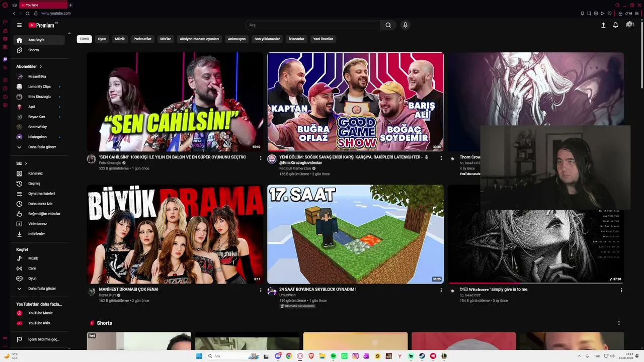Reload the page with the browser refresh icon

(x=27, y=14)
